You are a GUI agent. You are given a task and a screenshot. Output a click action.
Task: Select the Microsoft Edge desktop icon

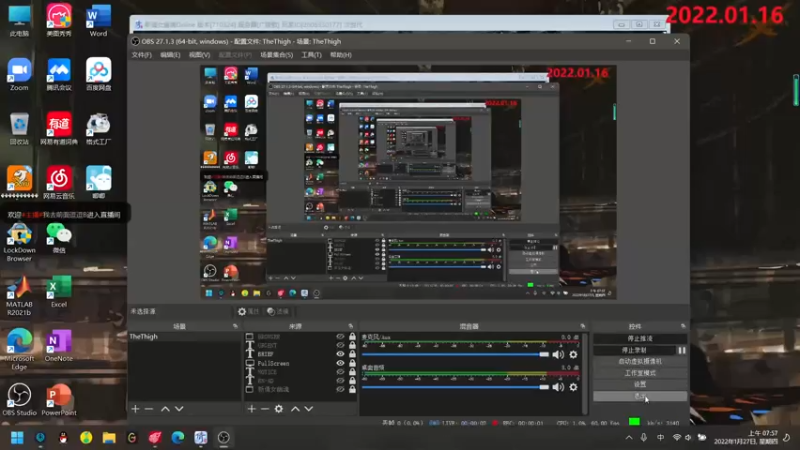pos(19,349)
